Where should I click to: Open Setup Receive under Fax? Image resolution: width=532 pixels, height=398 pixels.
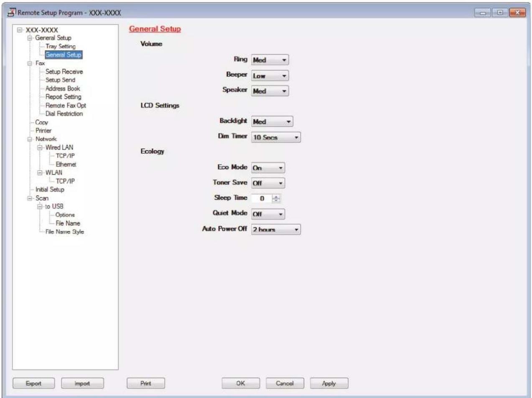(64, 71)
